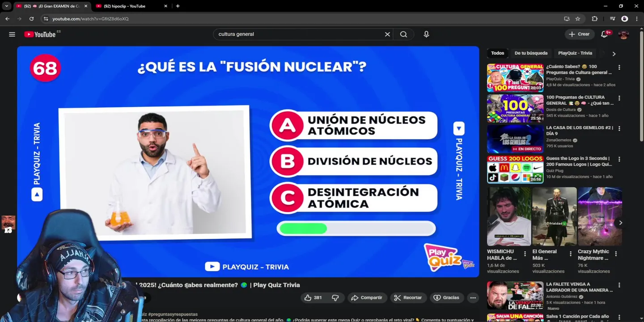The width and height of the screenshot is (644, 322).
Task: Select the Todos filter chip
Action: click(x=497, y=53)
